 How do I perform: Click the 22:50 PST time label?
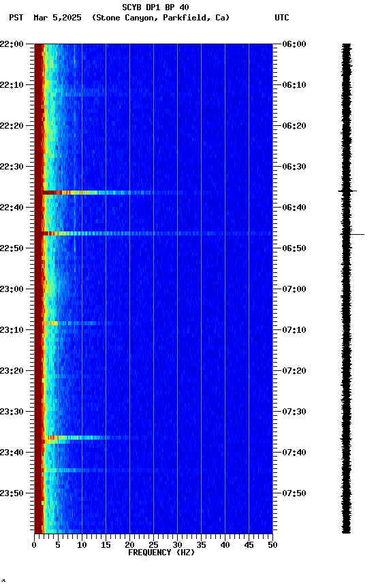pos(12,248)
